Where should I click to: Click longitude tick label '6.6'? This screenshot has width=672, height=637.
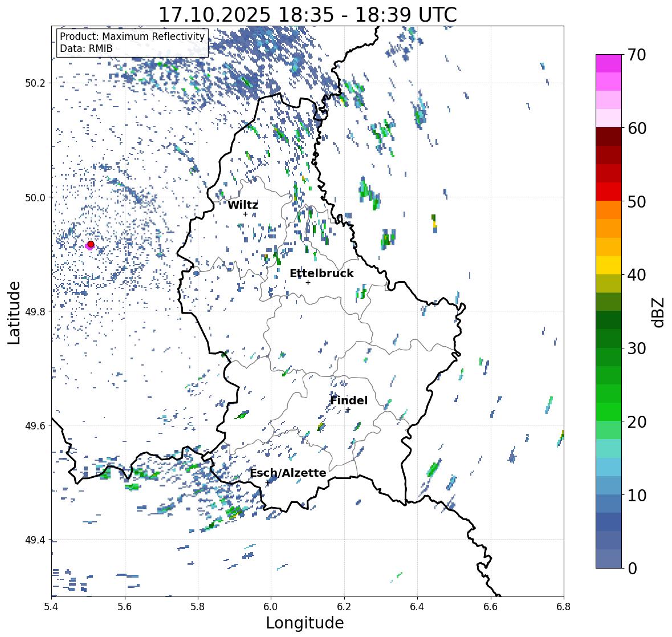coord(490,607)
